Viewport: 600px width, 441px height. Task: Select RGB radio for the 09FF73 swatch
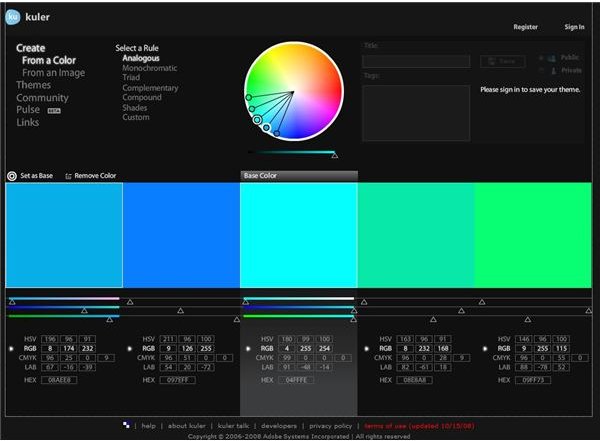click(485, 348)
